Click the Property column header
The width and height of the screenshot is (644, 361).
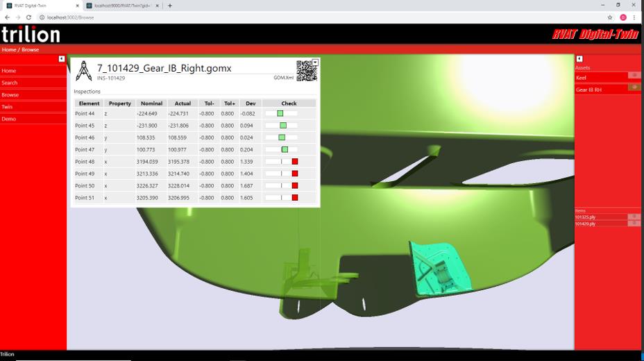[120, 103]
